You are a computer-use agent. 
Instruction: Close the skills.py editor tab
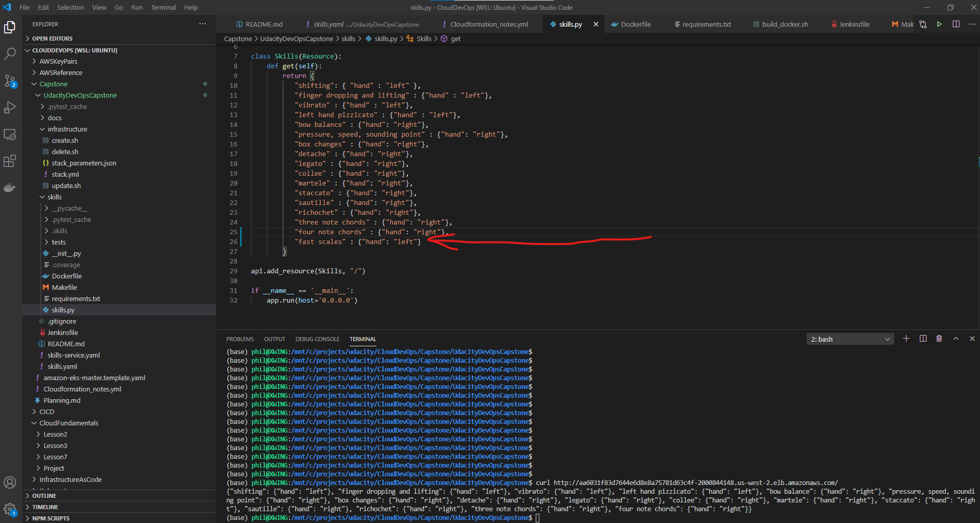pos(596,24)
